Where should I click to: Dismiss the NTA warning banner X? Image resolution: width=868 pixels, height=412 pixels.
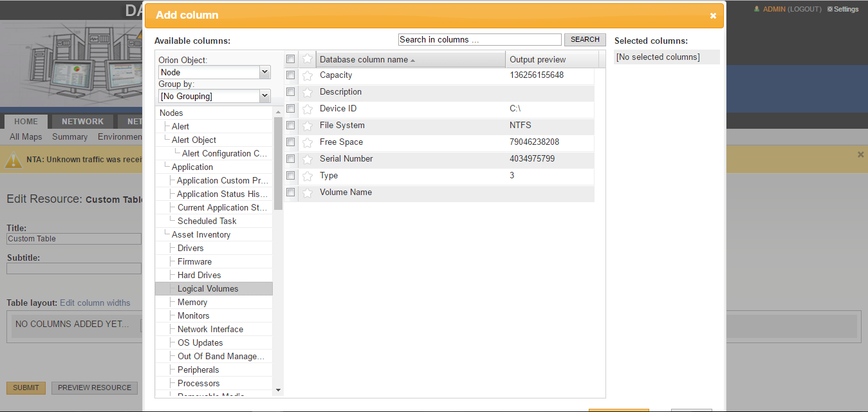(x=861, y=154)
